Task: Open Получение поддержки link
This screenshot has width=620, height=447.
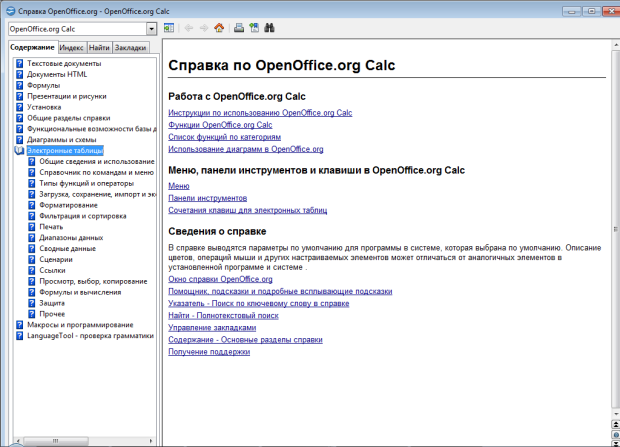Action: (x=209, y=352)
